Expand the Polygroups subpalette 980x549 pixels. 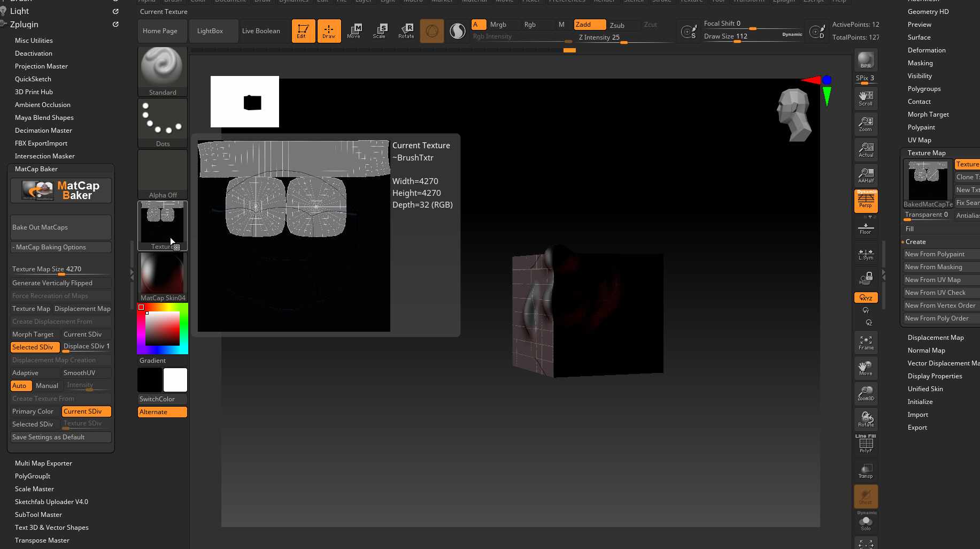coord(924,89)
